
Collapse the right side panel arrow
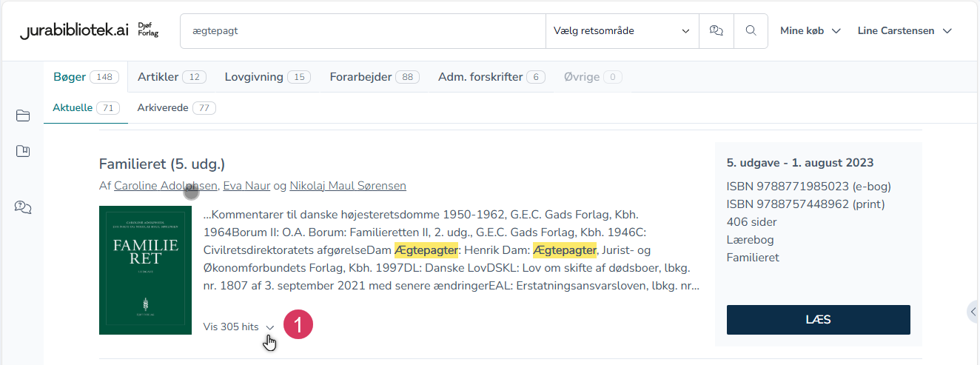(x=973, y=312)
